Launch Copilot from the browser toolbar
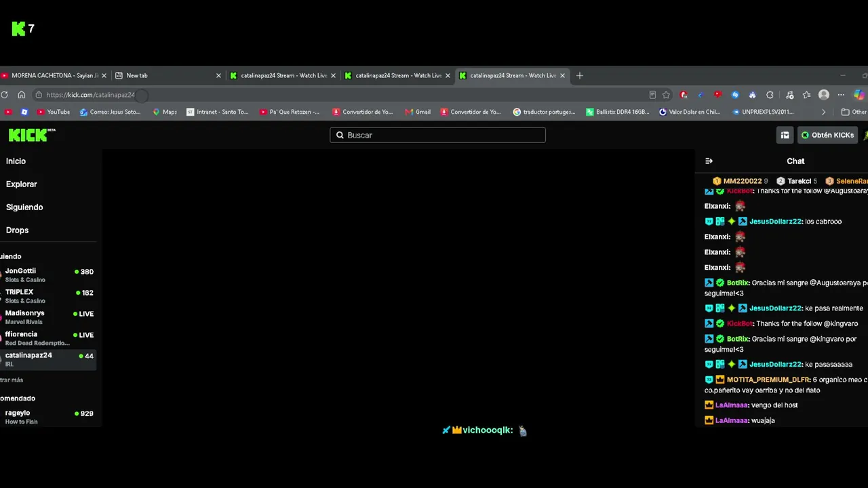 (x=860, y=95)
